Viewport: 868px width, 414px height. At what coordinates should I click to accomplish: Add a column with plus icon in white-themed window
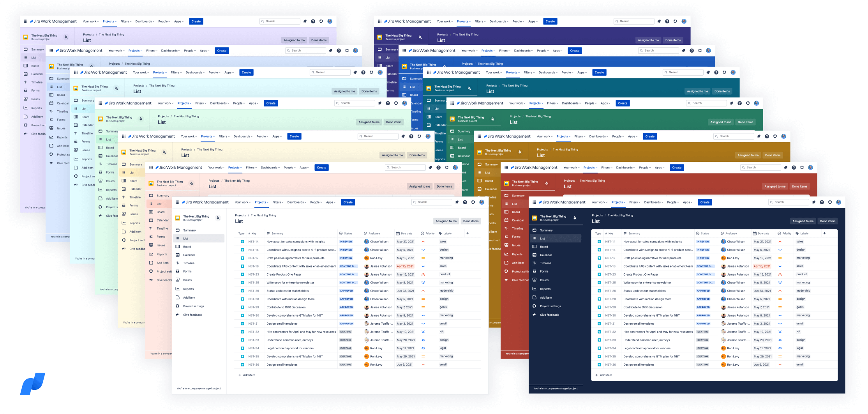point(468,234)
